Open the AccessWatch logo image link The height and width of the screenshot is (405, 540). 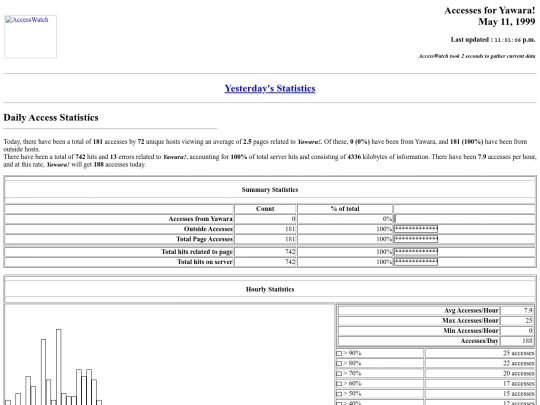30,37
